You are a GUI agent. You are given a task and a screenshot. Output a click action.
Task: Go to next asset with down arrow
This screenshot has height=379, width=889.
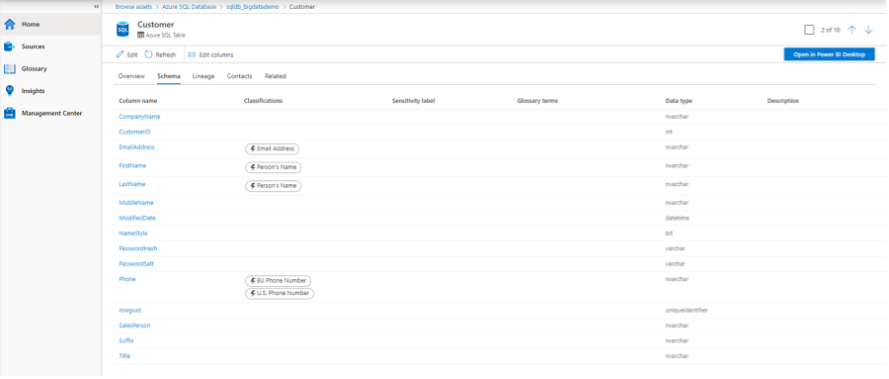868,30
